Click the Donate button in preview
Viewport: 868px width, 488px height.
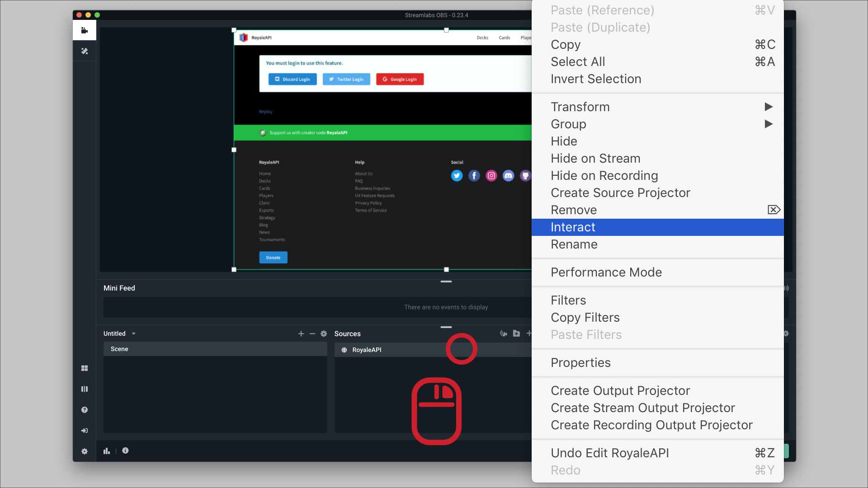point(273,258)
